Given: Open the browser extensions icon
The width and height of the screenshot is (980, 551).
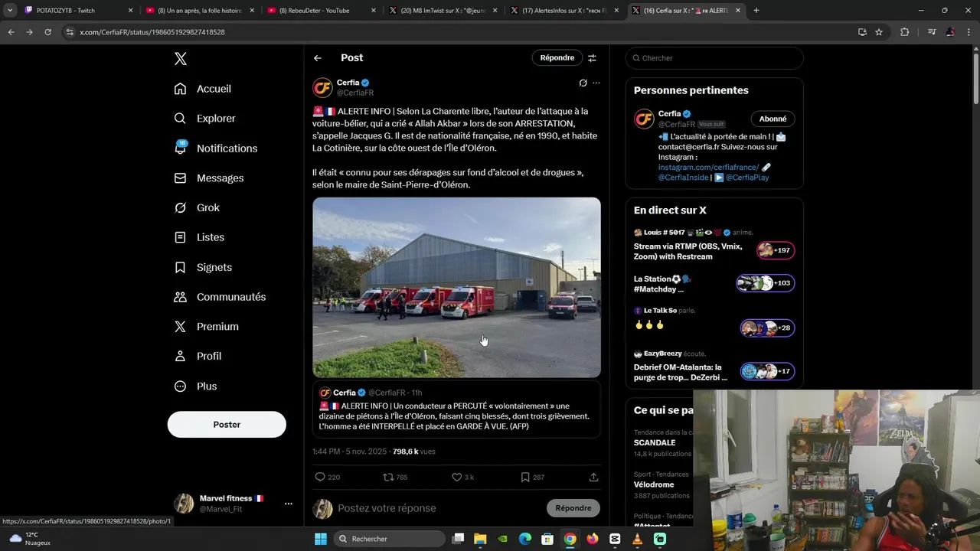Looking at the screenshot, I should click(x=905, y=32).
